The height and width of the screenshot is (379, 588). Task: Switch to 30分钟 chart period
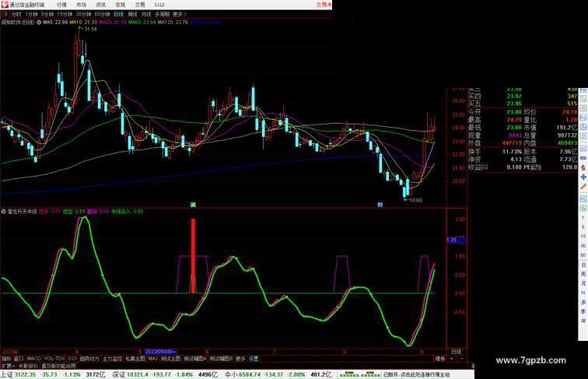pos(83,14)
